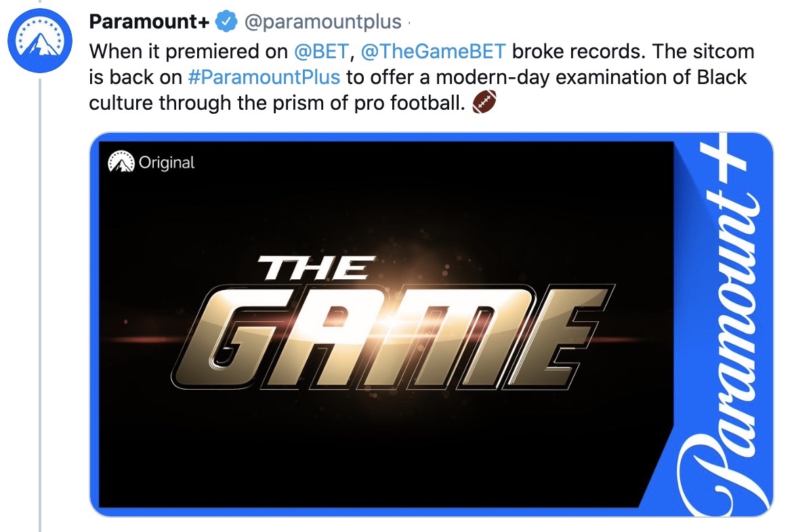792x532 pixels.
Task: Open the Paramount+ display name link
Action: (x=149, y=22)
